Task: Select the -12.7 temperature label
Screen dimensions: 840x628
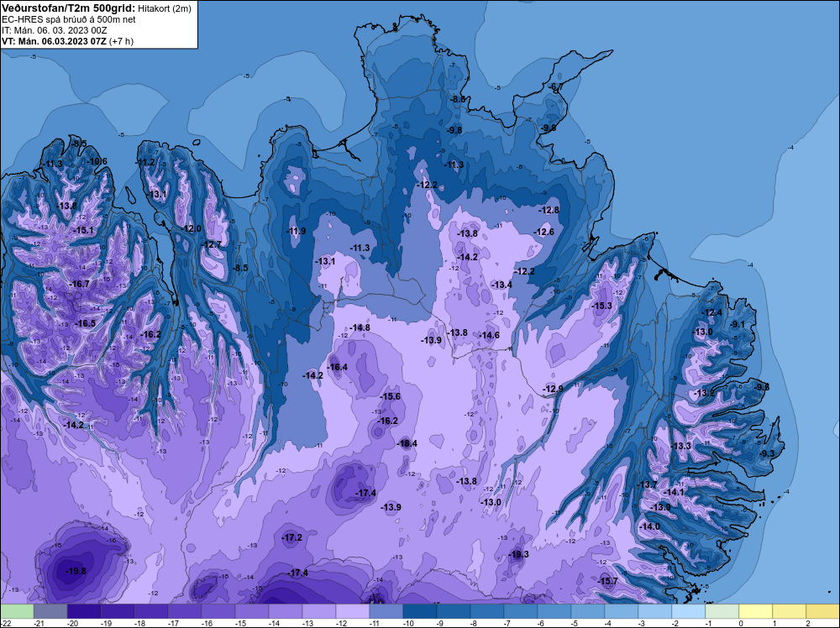Action: tap(212, 244)
